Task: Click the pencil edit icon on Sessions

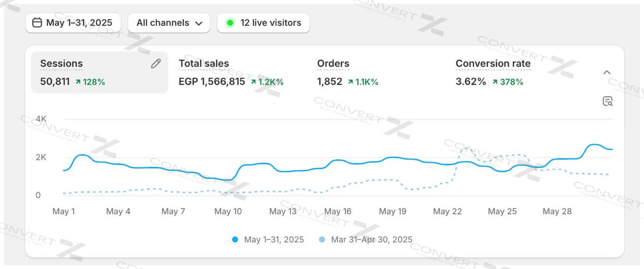Action: (156, 64)
